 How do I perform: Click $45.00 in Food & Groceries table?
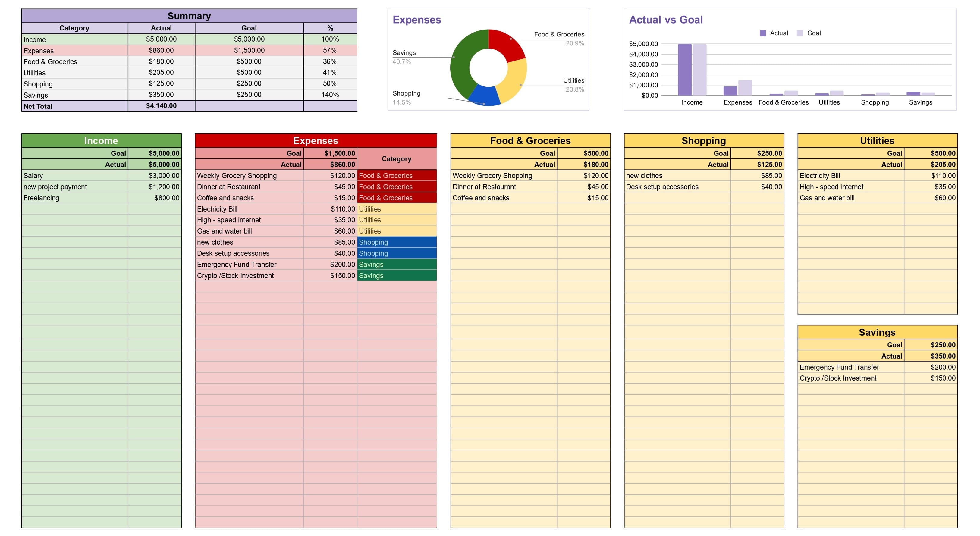(x=584, y=187)
